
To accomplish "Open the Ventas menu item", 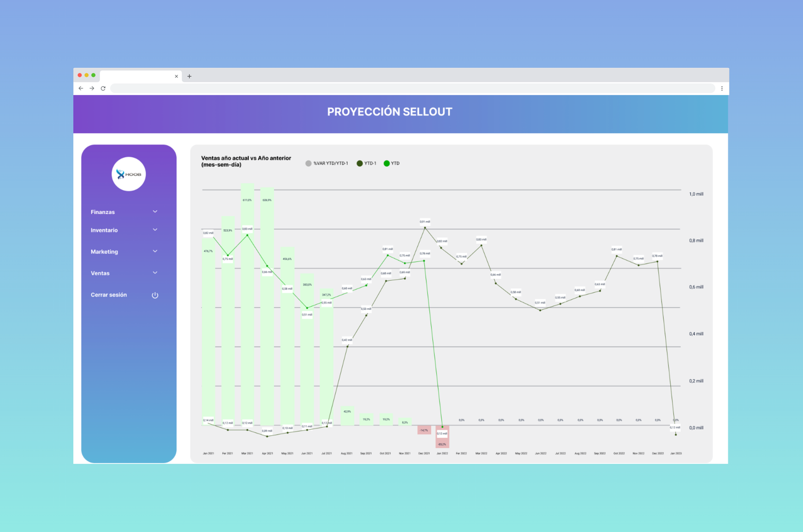I will (100, 273).
